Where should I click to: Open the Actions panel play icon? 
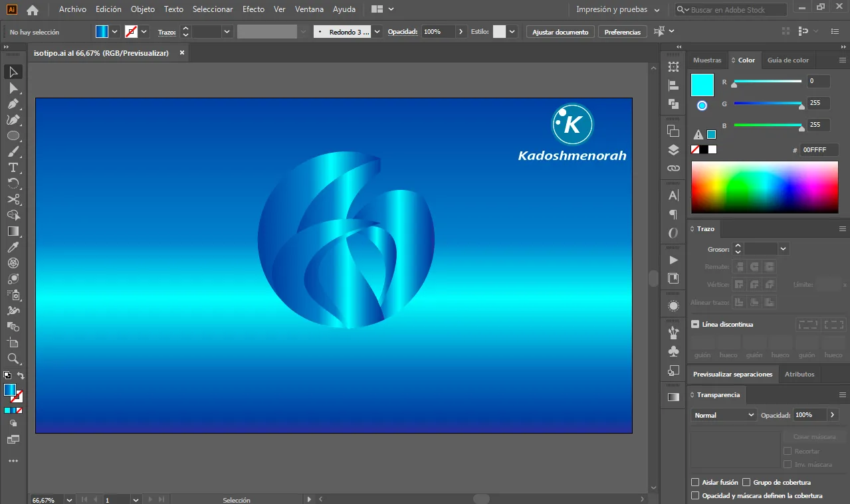coord(673,260)
